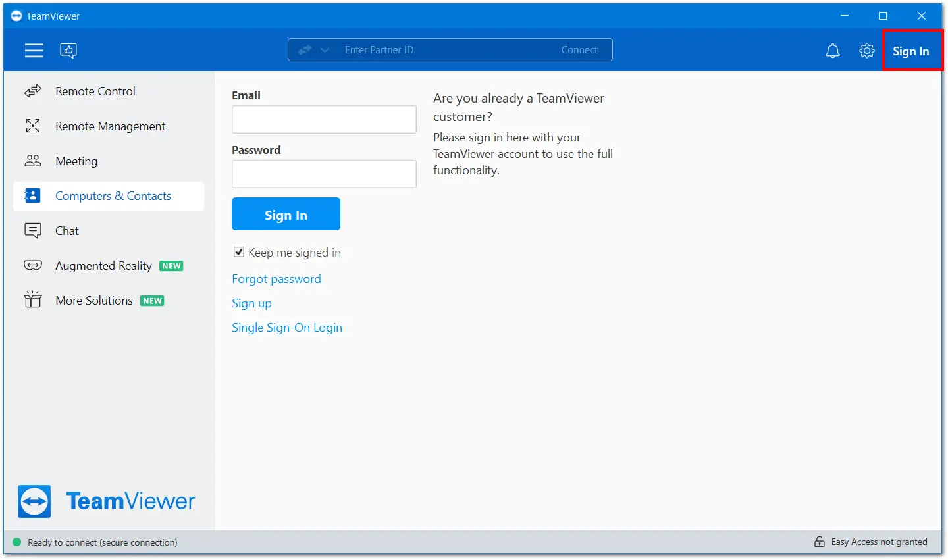
Task: Open the Remote Control section
Action: 109,91
